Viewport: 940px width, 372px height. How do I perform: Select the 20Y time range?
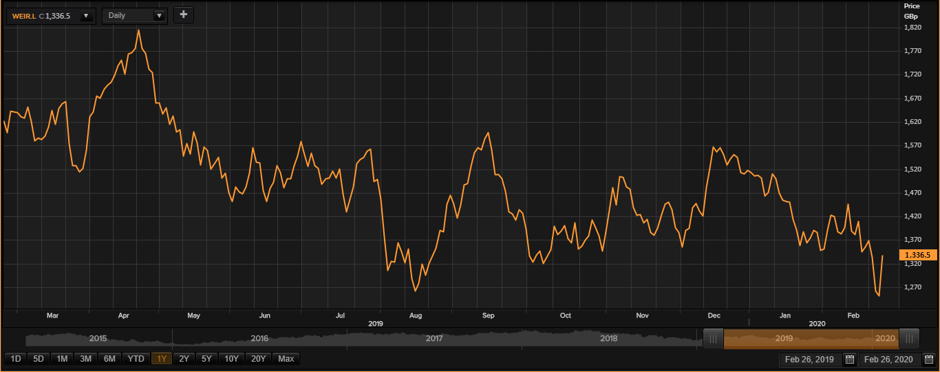coord(259,359)
